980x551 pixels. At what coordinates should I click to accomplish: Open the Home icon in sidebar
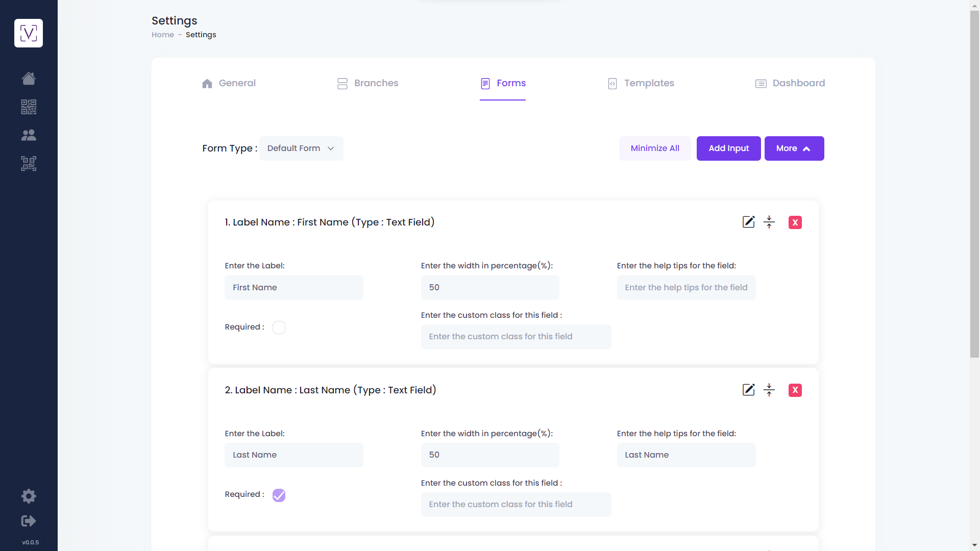(29, 78)
